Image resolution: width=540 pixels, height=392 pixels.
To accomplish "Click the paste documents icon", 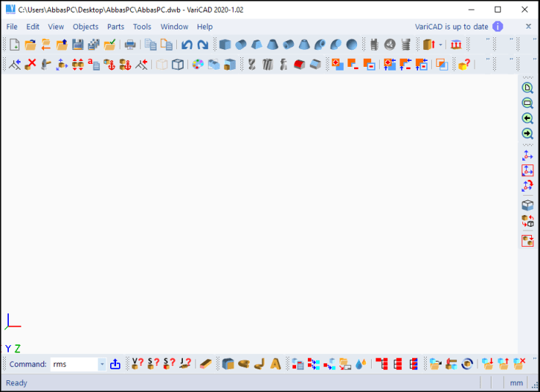I will point(166,45).
